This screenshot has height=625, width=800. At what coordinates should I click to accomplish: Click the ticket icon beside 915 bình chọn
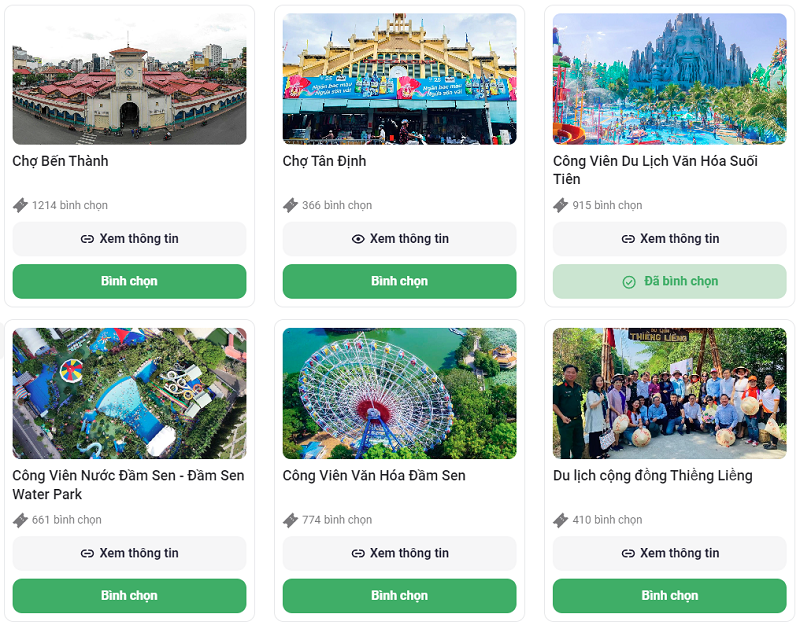[x=560, y=205]
